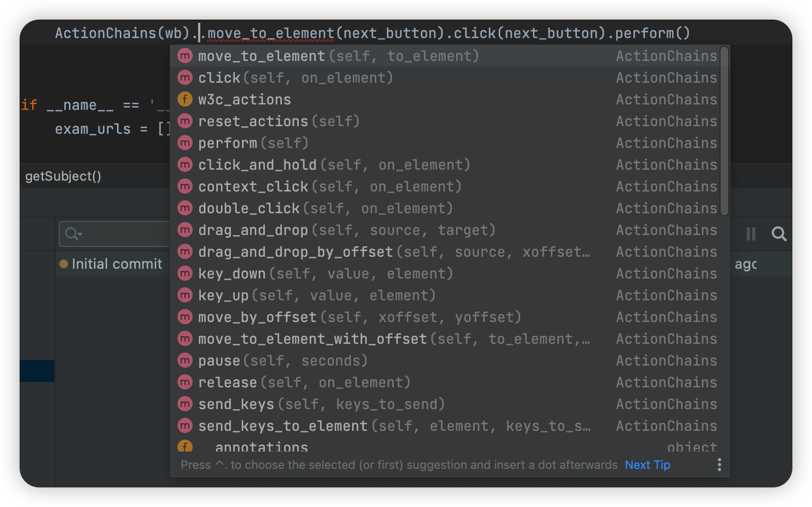Click the magnifier search icon on the right
This screenshot has width=812, height=507.
tap(779, 234)
